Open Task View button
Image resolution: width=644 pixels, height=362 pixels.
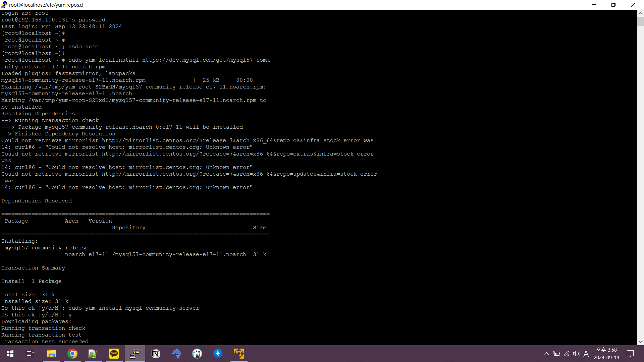[x=30, y=354]
